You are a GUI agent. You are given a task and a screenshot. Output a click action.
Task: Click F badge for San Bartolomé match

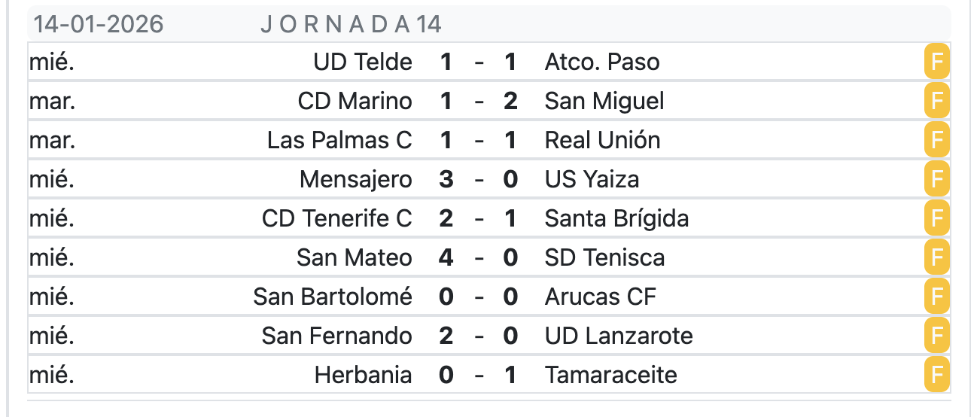coord(936,297)
